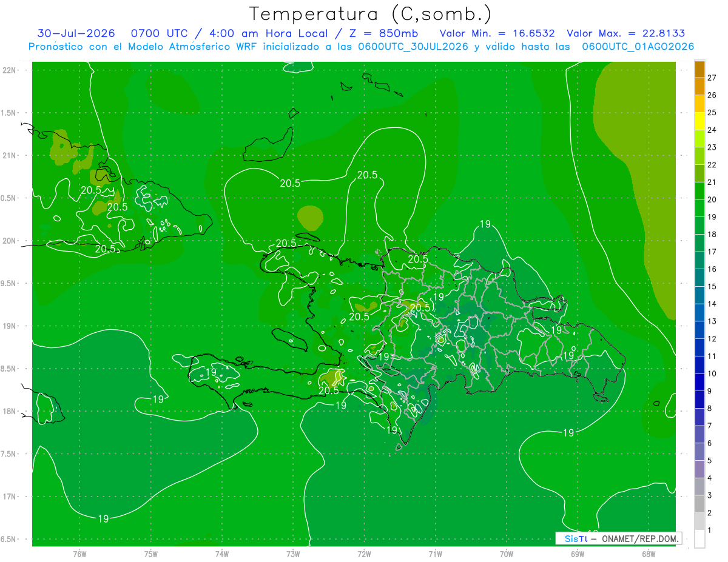Click the color scale label 23

pos(712,147)
